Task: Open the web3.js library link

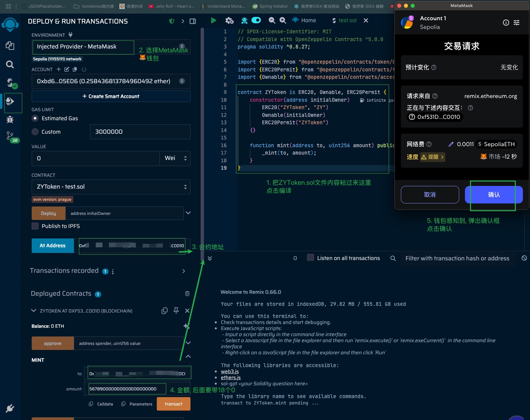Action: [x=230, y=371]
